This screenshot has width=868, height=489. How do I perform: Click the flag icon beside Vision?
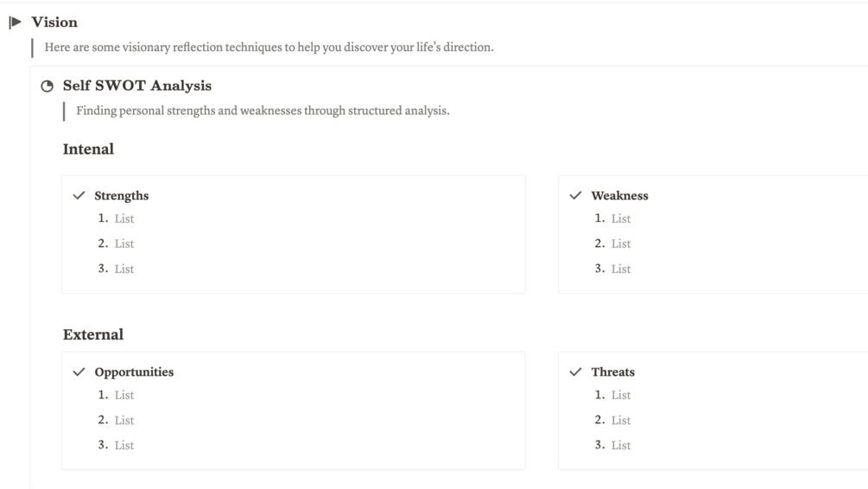pos(15,22)
